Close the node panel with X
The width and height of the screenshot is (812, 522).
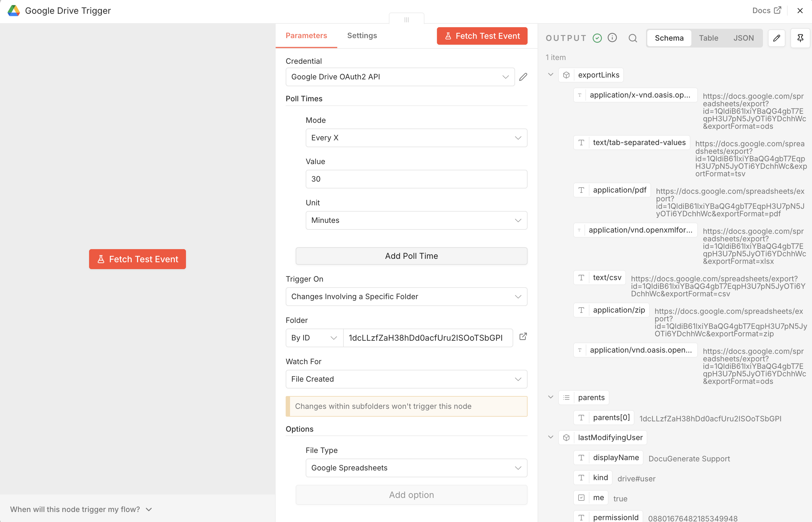(x=800, y=11)
